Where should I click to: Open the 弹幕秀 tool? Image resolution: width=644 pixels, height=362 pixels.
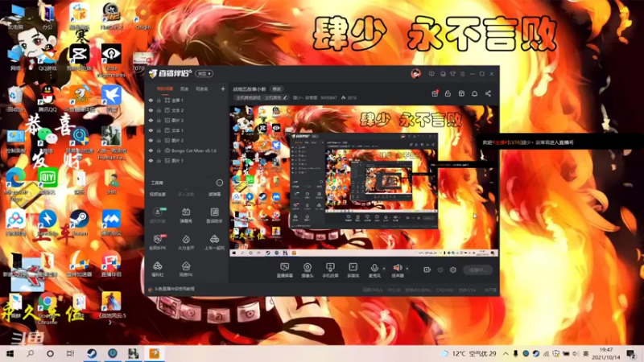tap(186, 215)
